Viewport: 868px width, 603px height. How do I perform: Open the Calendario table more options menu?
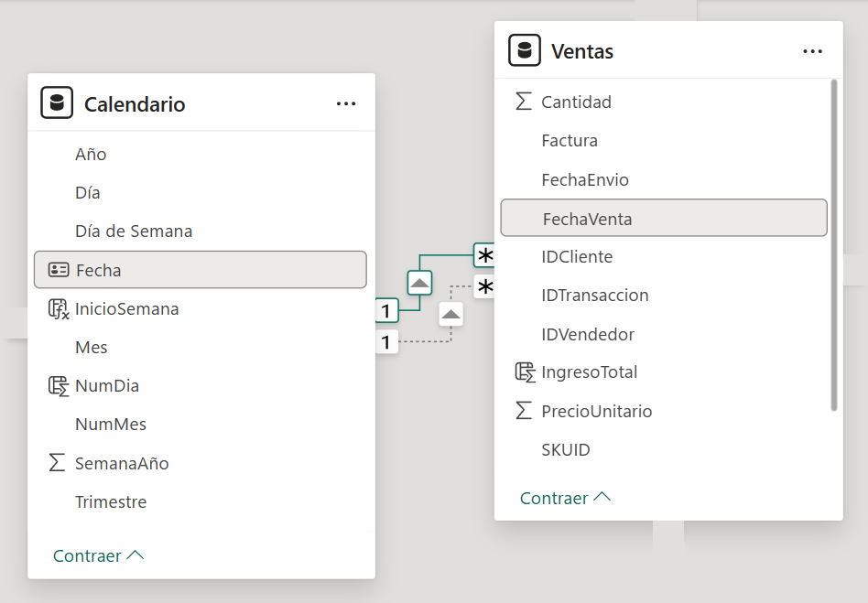346,103
